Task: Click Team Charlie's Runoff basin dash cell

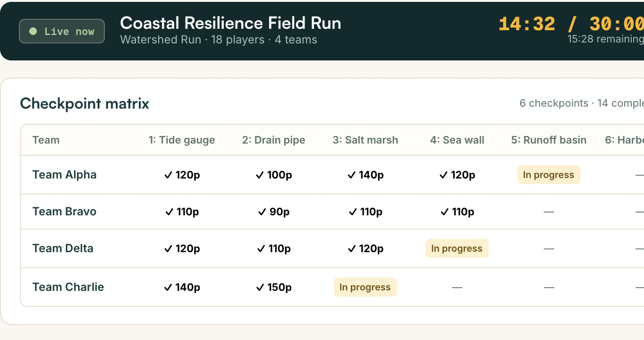Action: 549,288
